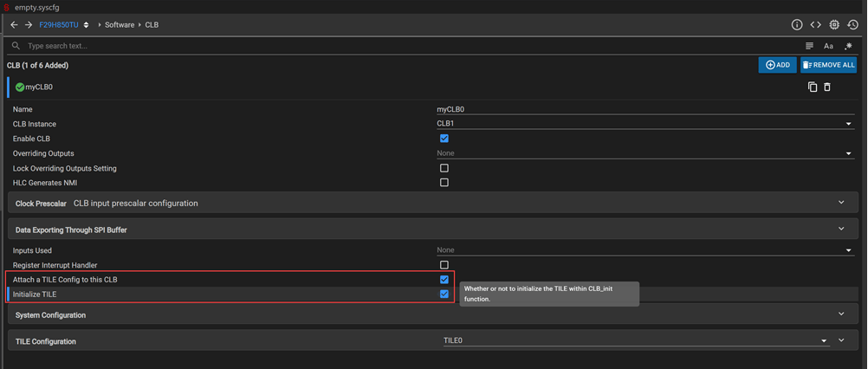The width and height of the screenshot is (868, 369).
Task: Open the TILE0 selection dropdown
Action: (x=637, y=340)
